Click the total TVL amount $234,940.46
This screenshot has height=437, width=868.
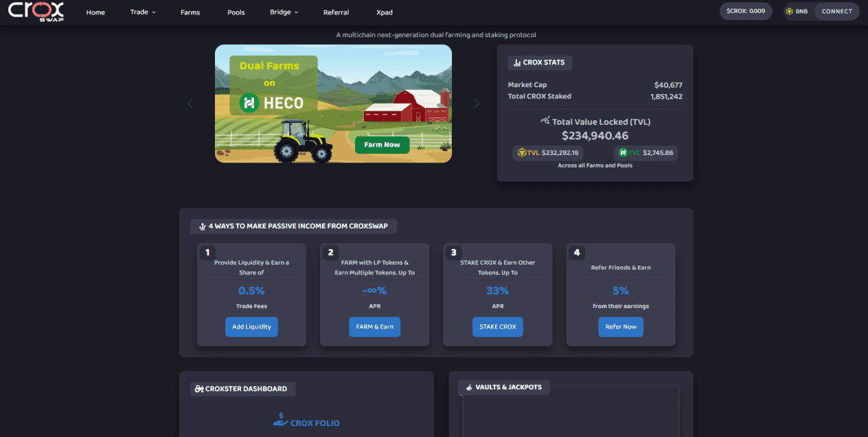pyautogui.click(x=595, y=136)
